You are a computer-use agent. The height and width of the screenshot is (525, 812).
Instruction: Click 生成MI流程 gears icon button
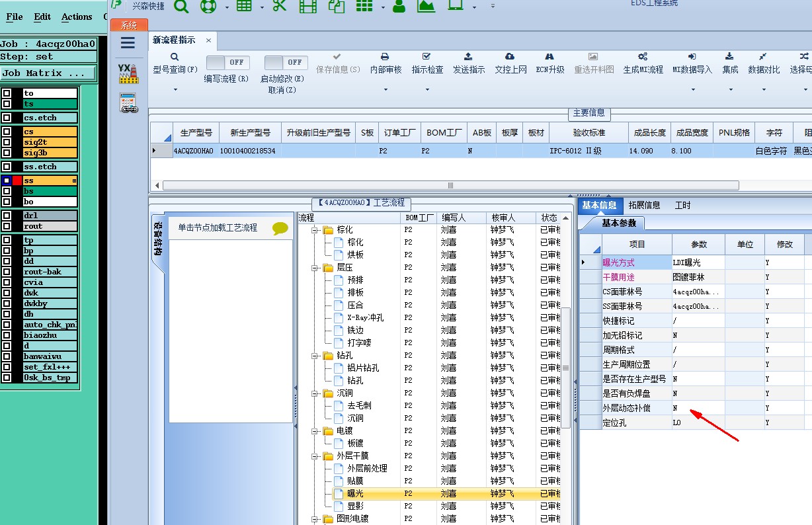643,63
